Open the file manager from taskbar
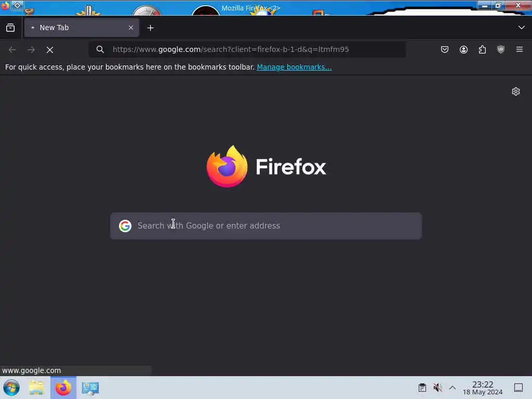The image size is (532, 399). coord(36,388)
